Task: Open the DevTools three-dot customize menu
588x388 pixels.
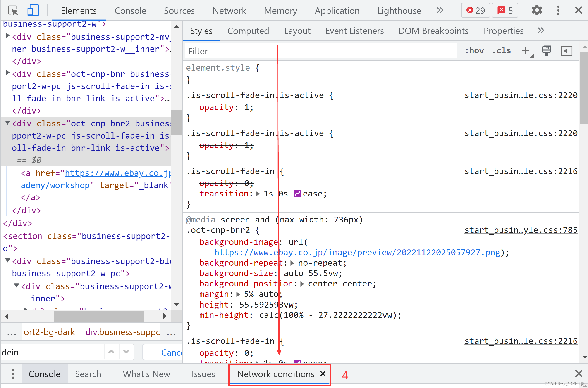Action: point(558,10)
